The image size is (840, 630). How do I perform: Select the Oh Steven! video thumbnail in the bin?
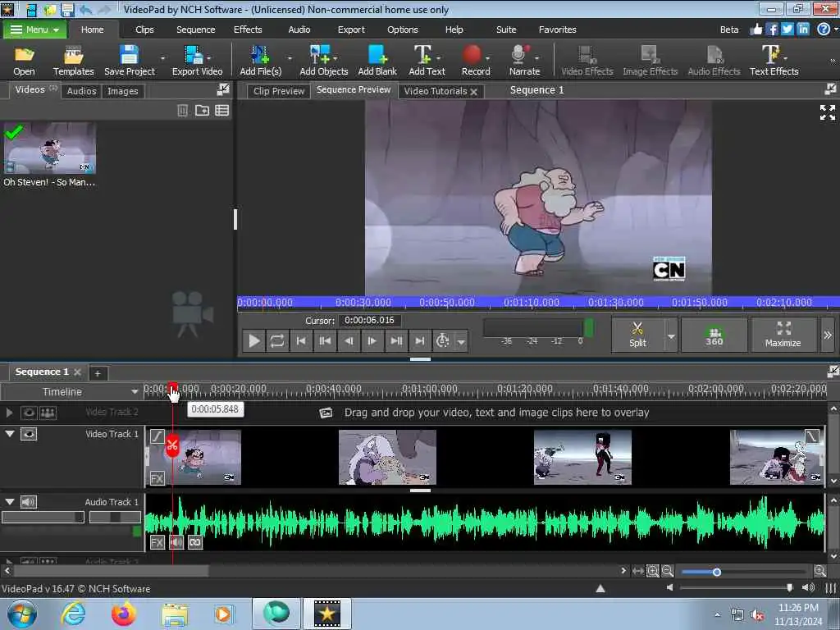(x=50, y=148)
